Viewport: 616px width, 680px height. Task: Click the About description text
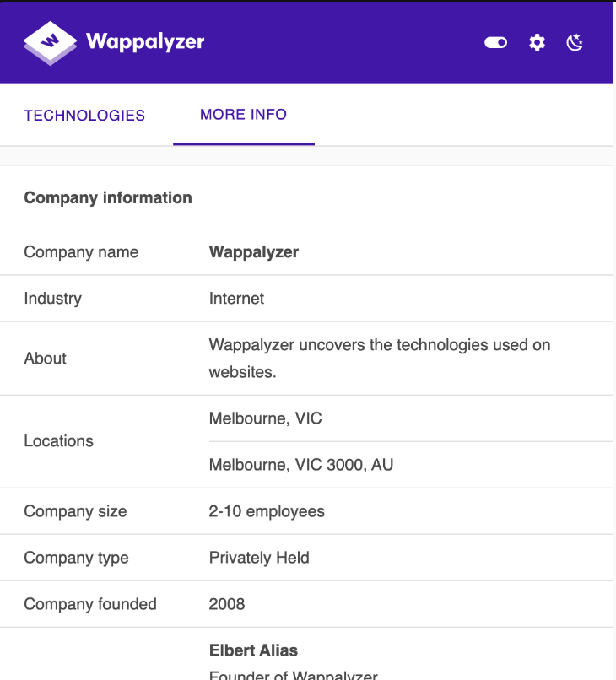[x=380, y=359]
